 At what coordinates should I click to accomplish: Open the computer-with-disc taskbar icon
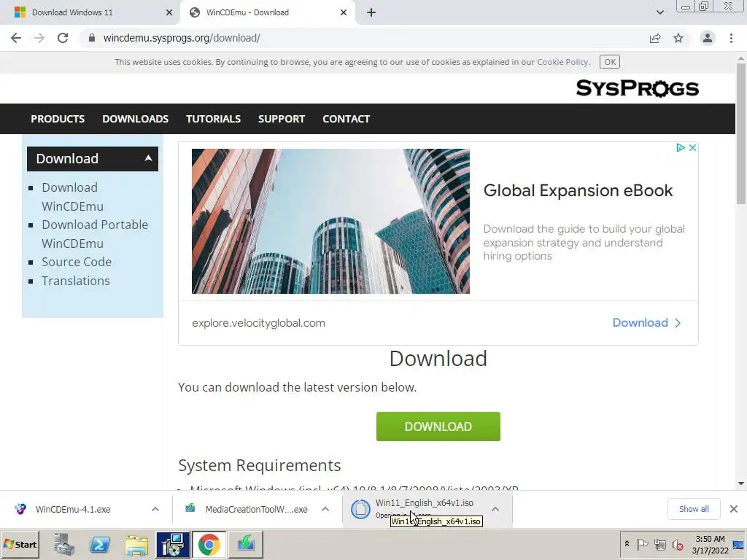(172, 545)
